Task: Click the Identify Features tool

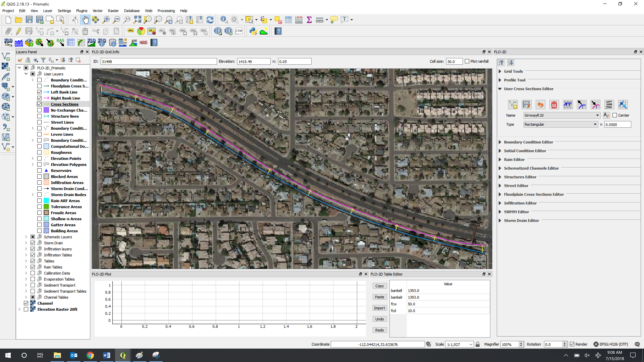Action: tap(224, 19)
